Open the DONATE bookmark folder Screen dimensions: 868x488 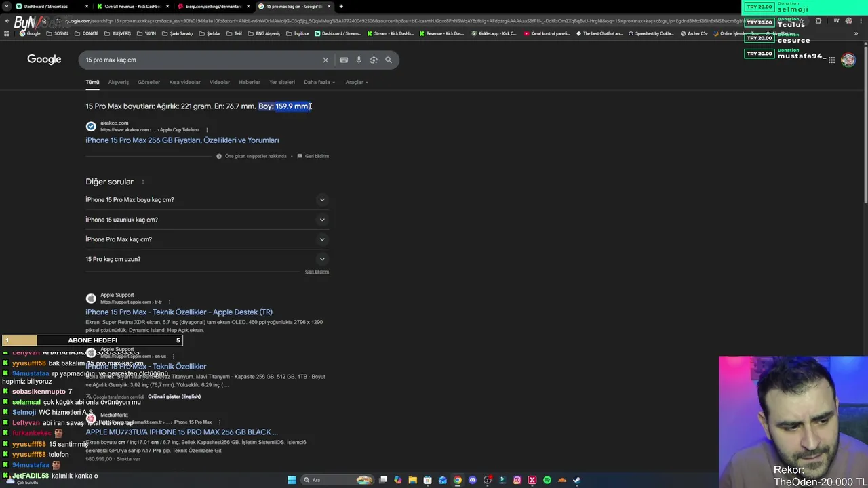[86, 33]
